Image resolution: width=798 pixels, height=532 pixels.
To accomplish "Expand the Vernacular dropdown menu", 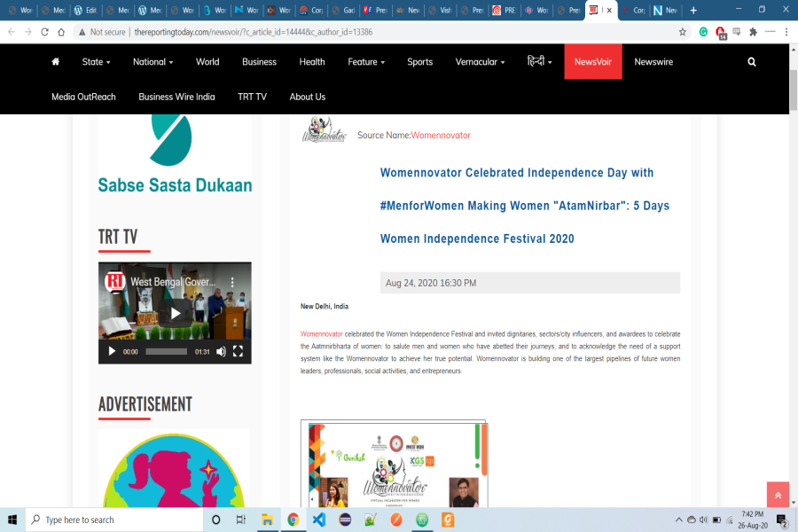I will click(x=480, y=62).
